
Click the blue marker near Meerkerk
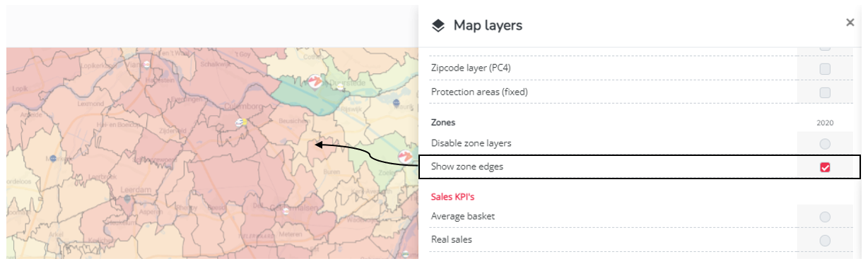[x=54, y=159]
